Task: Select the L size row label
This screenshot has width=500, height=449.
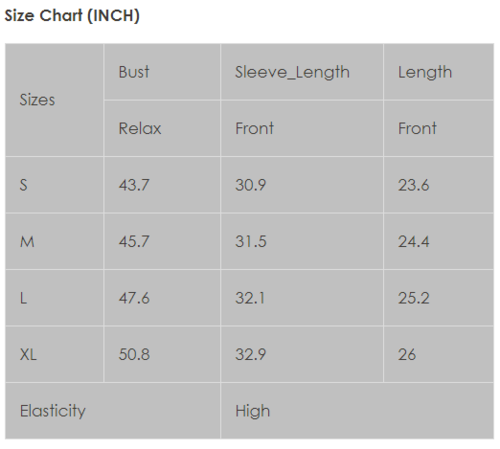Action: click(54, 298)
